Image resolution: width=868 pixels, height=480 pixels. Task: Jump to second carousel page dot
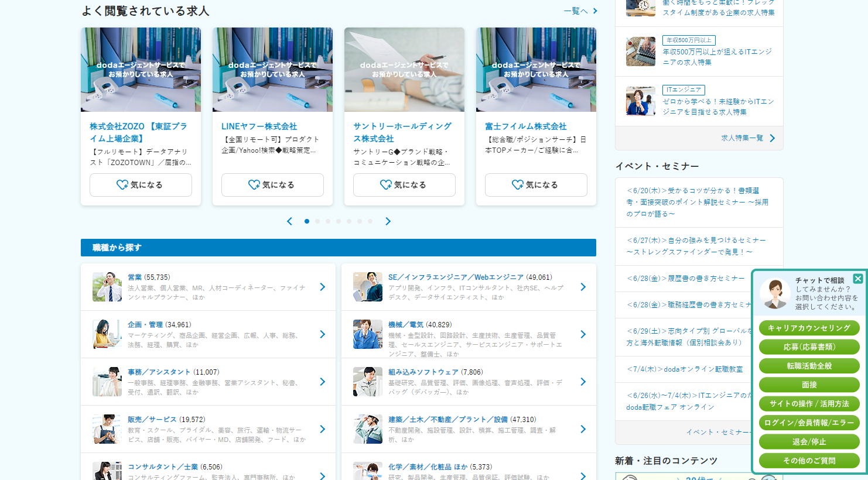[x=317, y=221]
